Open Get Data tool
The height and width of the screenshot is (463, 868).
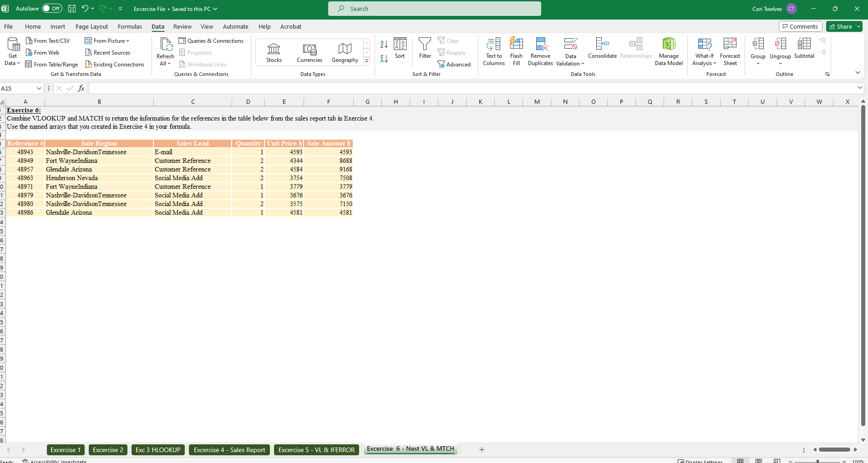[13, 51]
